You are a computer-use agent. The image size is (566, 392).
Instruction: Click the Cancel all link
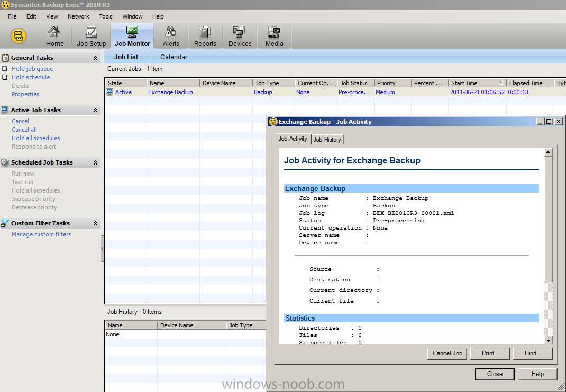(24, 130)
